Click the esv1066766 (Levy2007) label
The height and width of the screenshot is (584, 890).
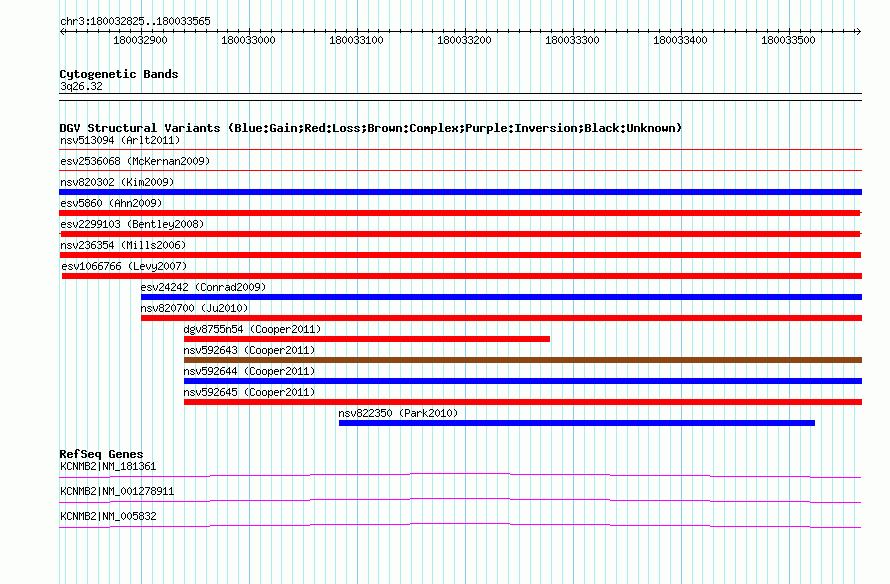(x=124, y=266)
